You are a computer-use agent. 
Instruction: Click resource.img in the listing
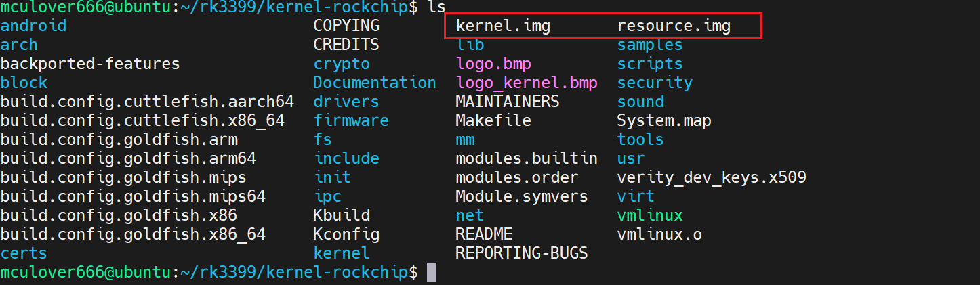coord(674,26)
